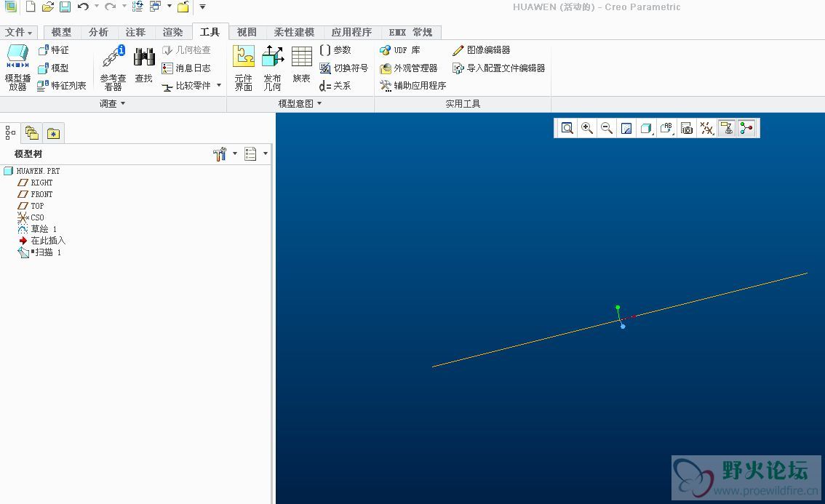Viewport: 825px width, 504px height.
Task: Switch to the 分析 ribbon tab
Action: coord(98,32)
